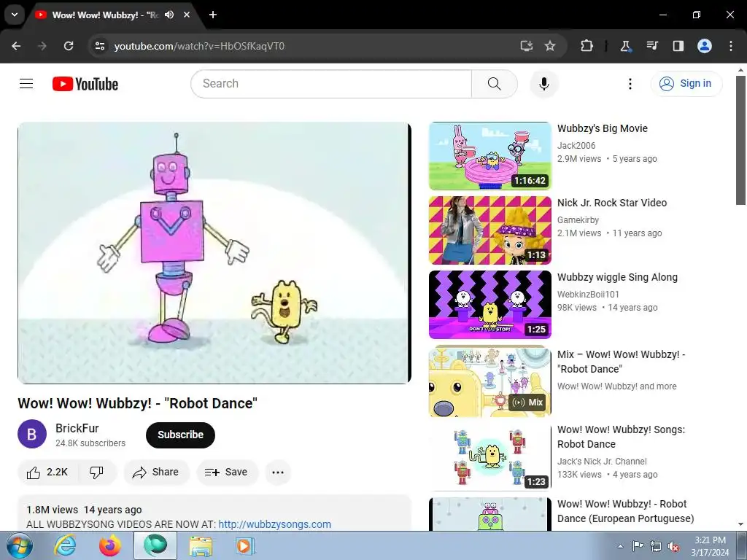Screen dimensions: 747x560
Task: Click the search magnifier button
Action: (x=494, y=84)
